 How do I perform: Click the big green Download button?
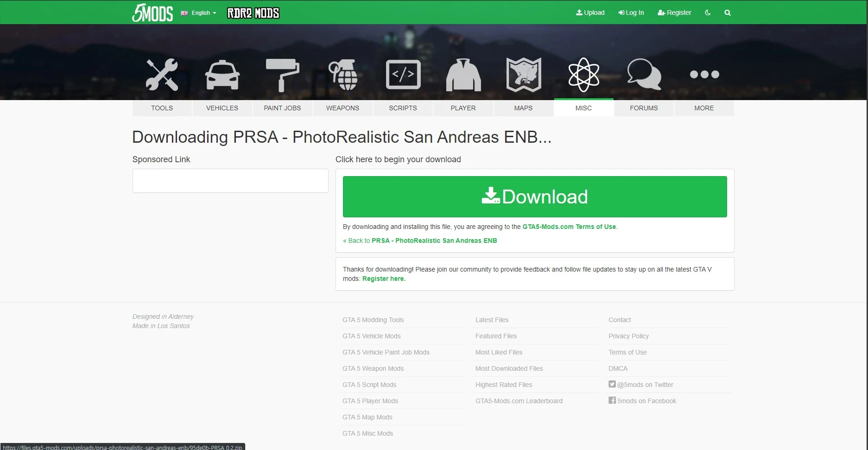click(x=535, y=196)
